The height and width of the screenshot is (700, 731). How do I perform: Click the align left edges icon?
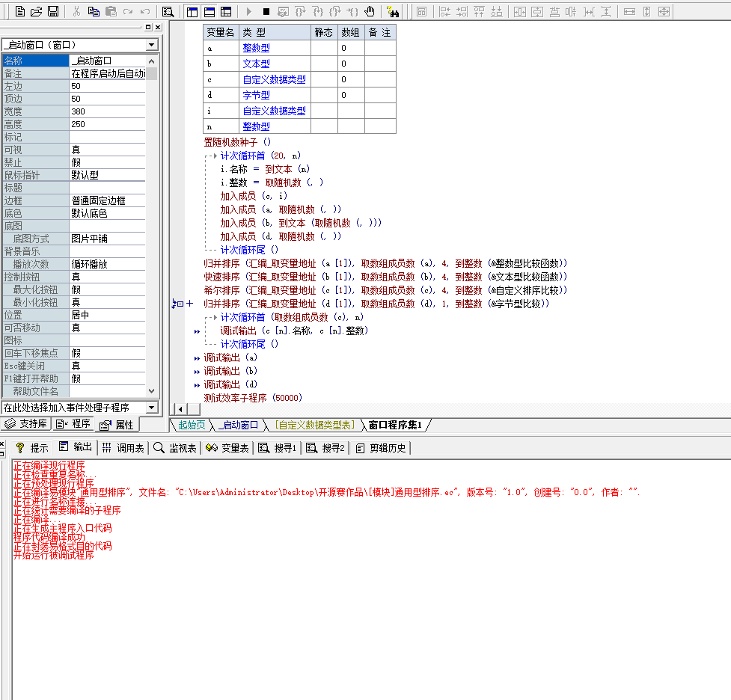(444, 11)
